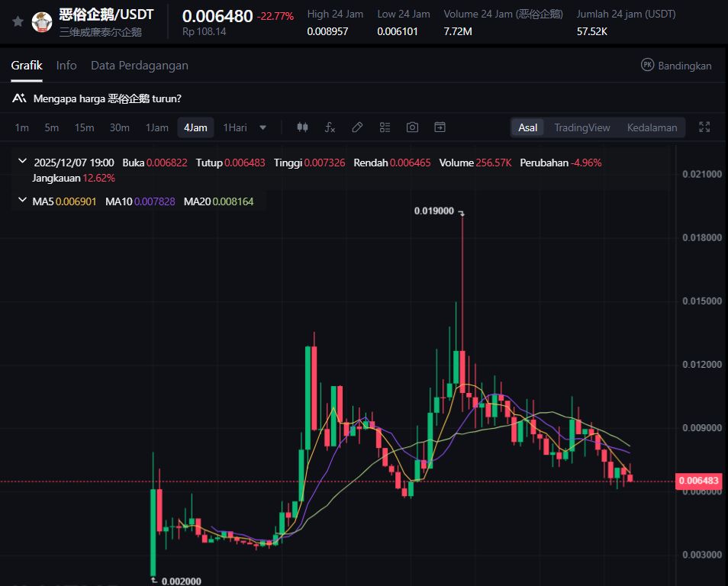Click the fullscreen expand icon

(704, 127)
